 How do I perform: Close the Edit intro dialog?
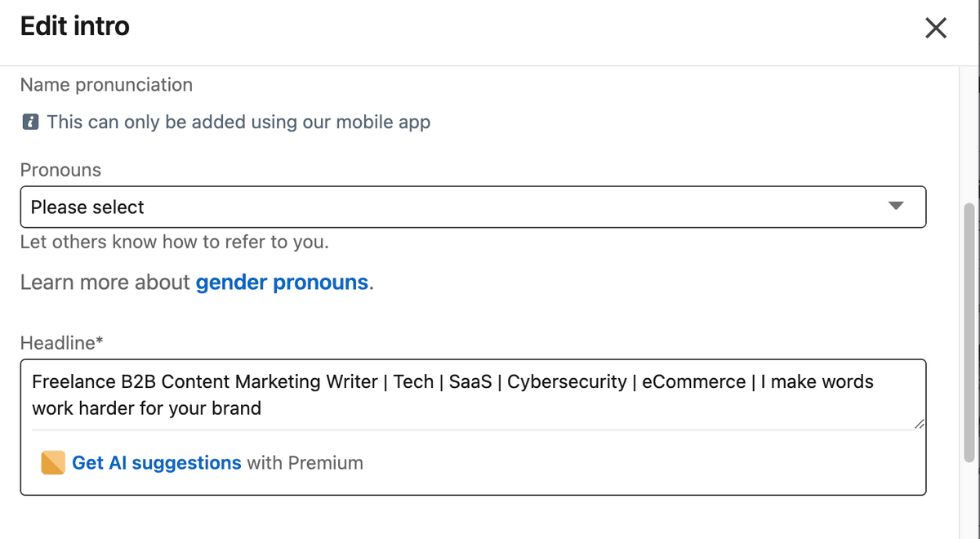[935, 28]
